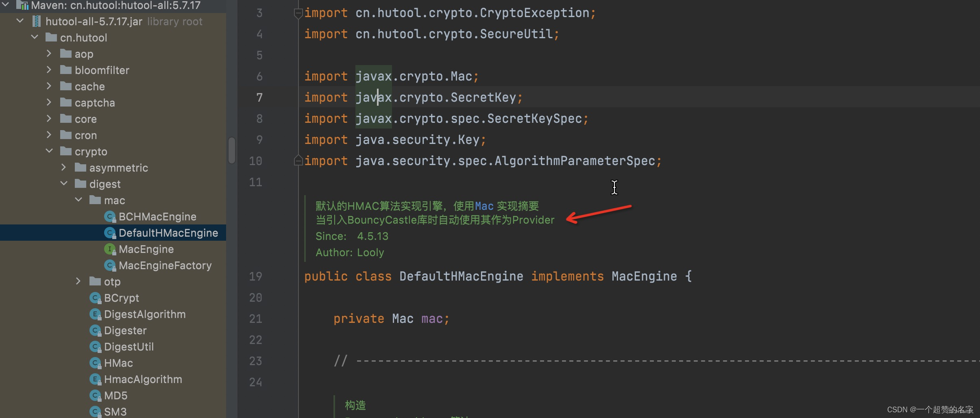Click the project tree scrollbar thumb

[231, 150]
